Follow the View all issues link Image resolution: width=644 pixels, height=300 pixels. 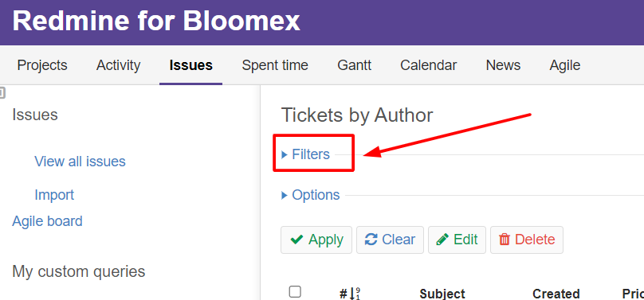80,162
